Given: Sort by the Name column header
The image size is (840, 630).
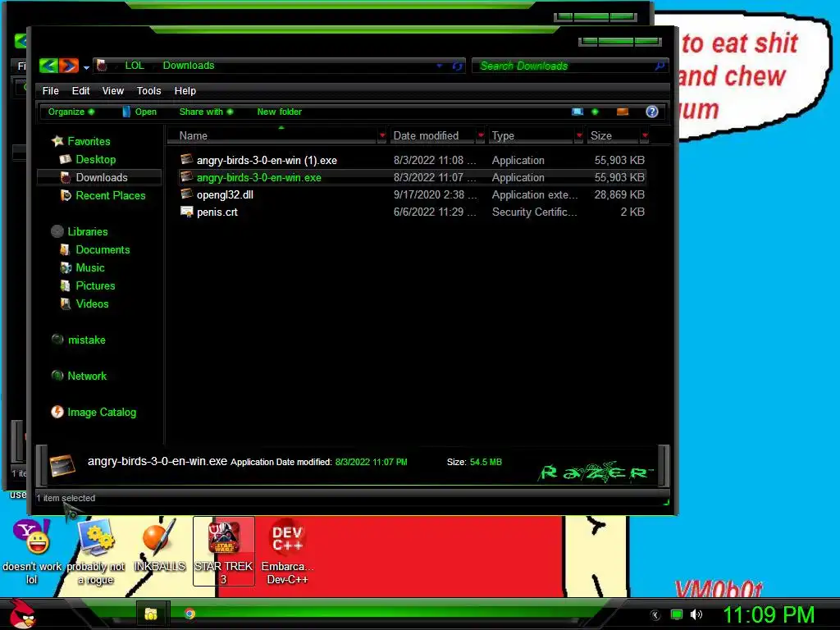Looking at the screenshot, I should point(273,135).
